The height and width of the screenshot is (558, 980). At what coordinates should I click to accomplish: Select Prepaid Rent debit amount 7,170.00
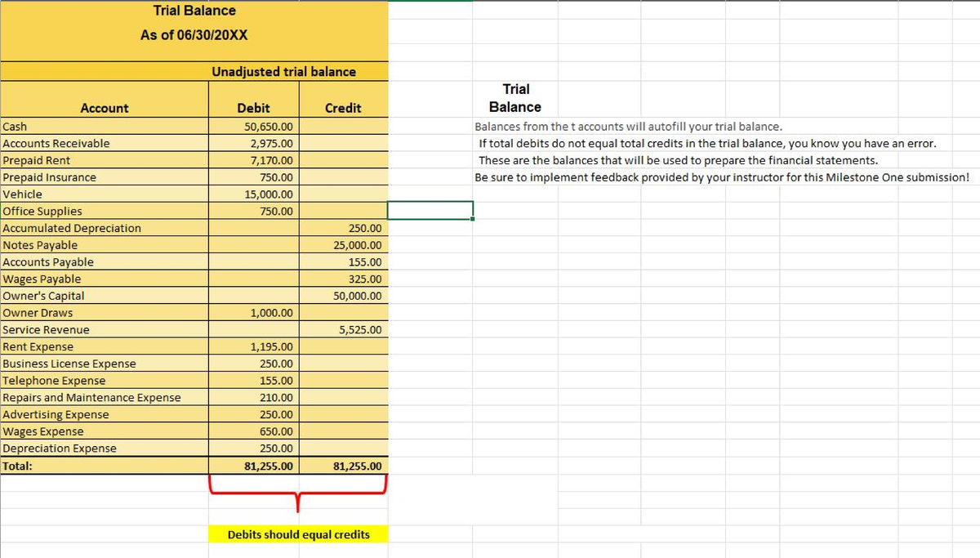click(x=269, y=161)
